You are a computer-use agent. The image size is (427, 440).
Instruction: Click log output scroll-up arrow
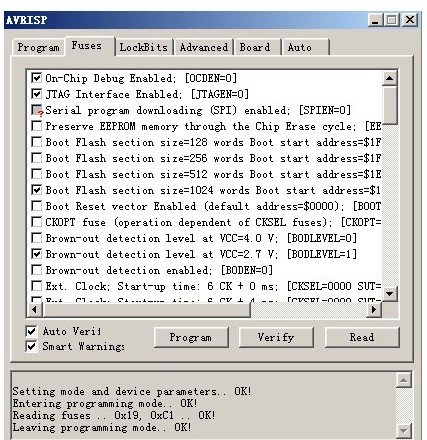click(x=404, y=380)
